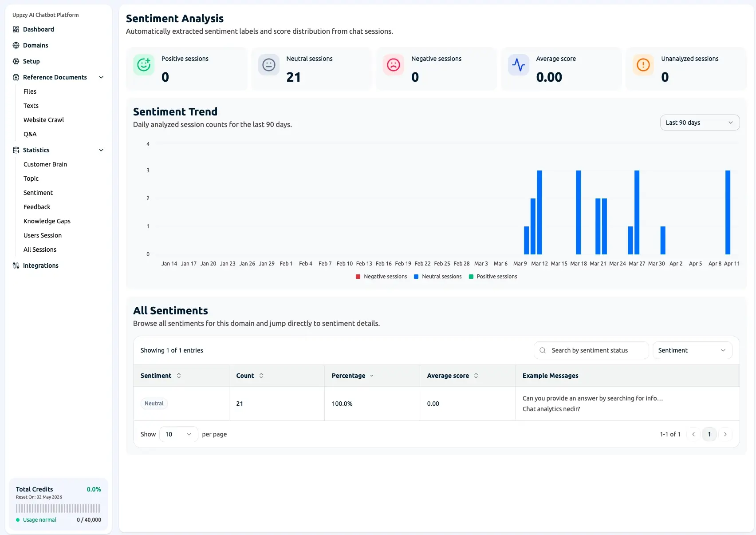The height and width of the screenshot is (535, 756).
Task: Open Knowledge Gaps in the sidebar
Action: [47, 221]
